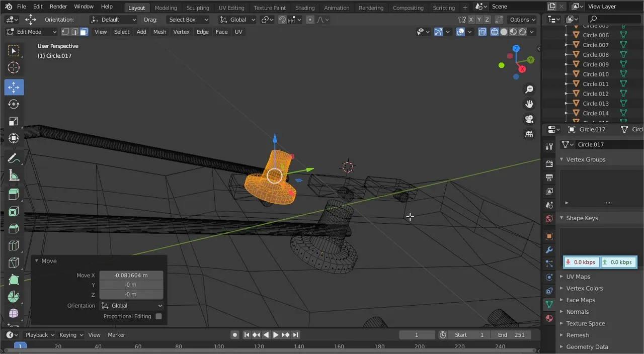Open the Vertex menu
This screenshot has height=354, width=644.
point(181,32)
